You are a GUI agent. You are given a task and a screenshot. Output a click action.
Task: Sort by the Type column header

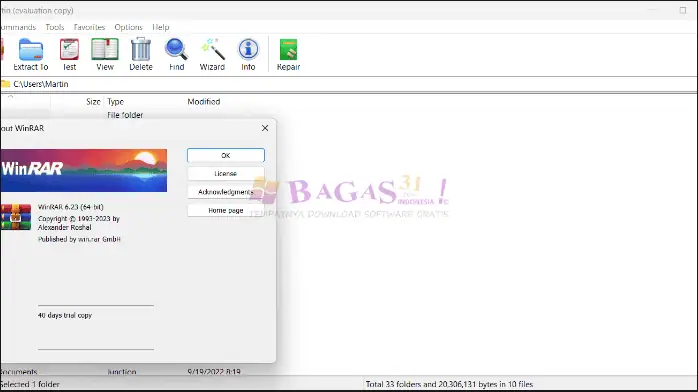pos(115,101)
